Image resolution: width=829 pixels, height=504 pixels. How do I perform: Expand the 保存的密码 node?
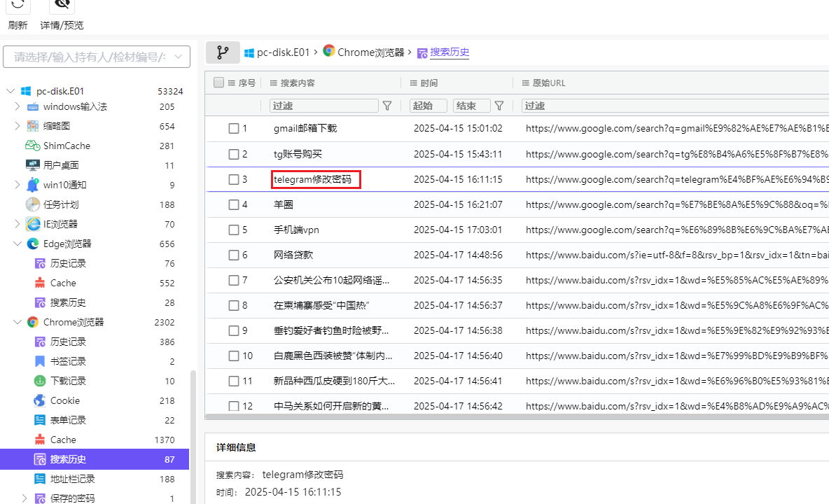(x=24, y=498)
